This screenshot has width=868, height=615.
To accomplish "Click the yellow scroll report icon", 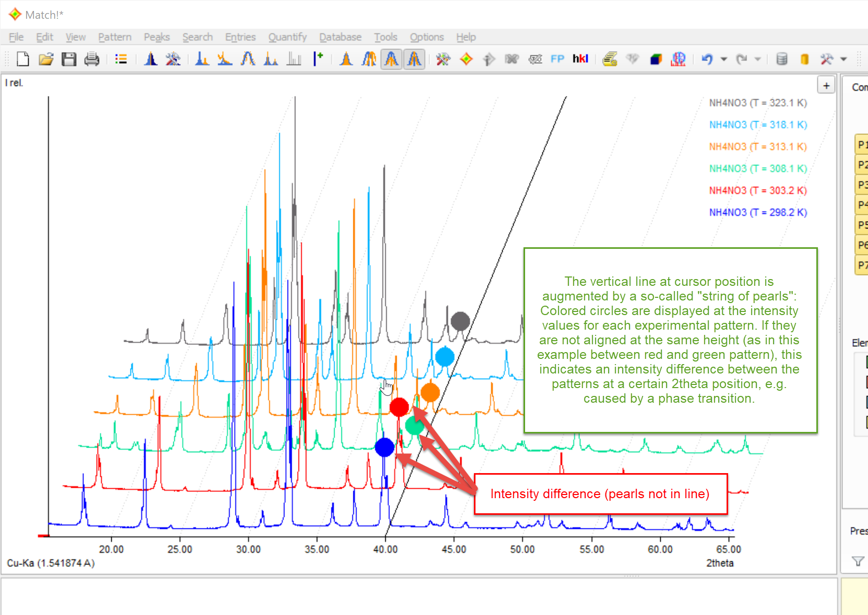I will point(610,59).
